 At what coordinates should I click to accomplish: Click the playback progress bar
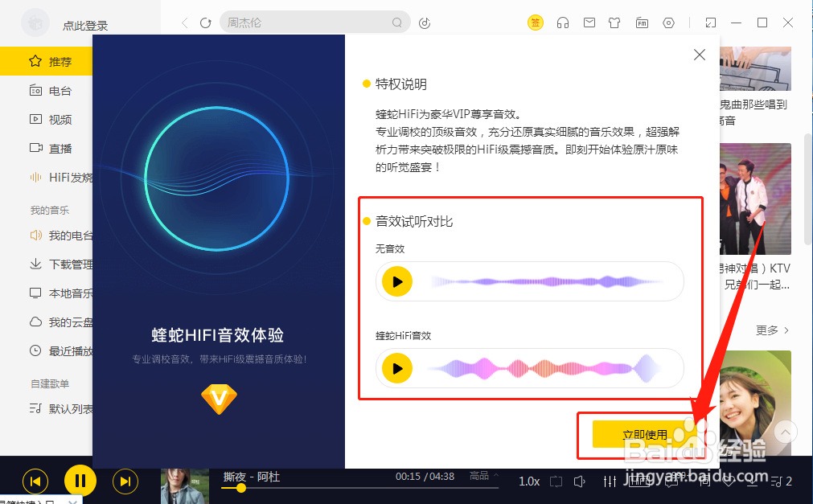tap(360, 488)
